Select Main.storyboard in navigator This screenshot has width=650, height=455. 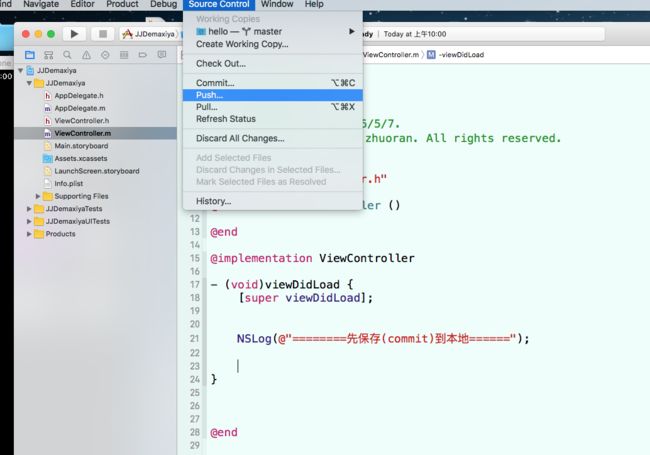click(96, 146)
